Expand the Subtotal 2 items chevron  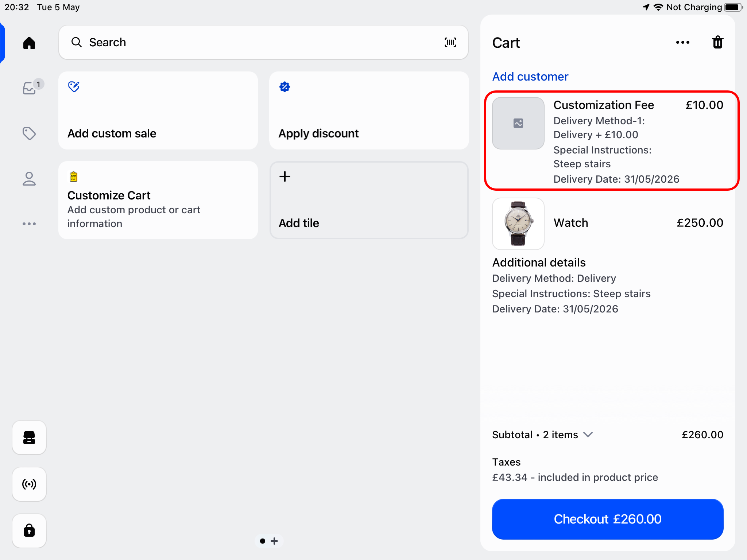588,435
